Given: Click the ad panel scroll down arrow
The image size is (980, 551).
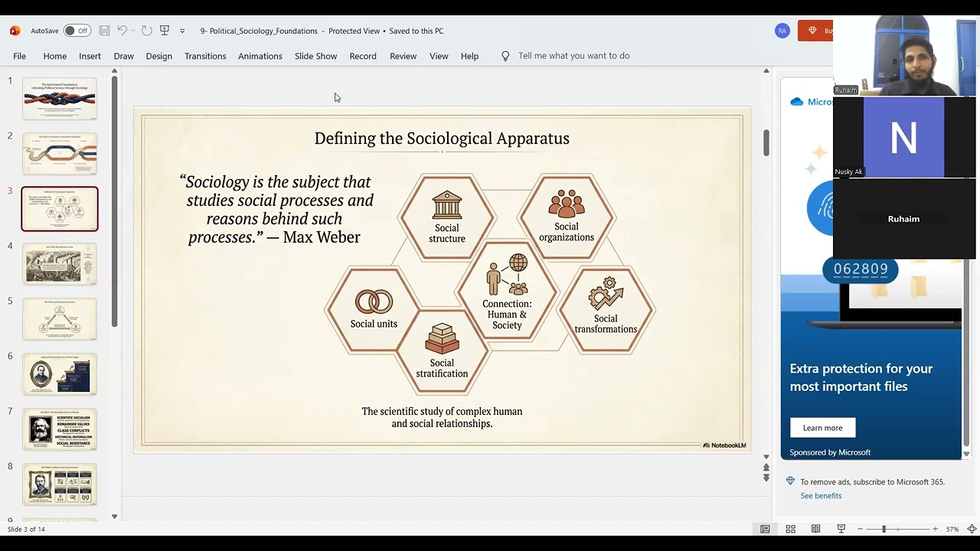Looking at the screenshot, I should [966, 454].
